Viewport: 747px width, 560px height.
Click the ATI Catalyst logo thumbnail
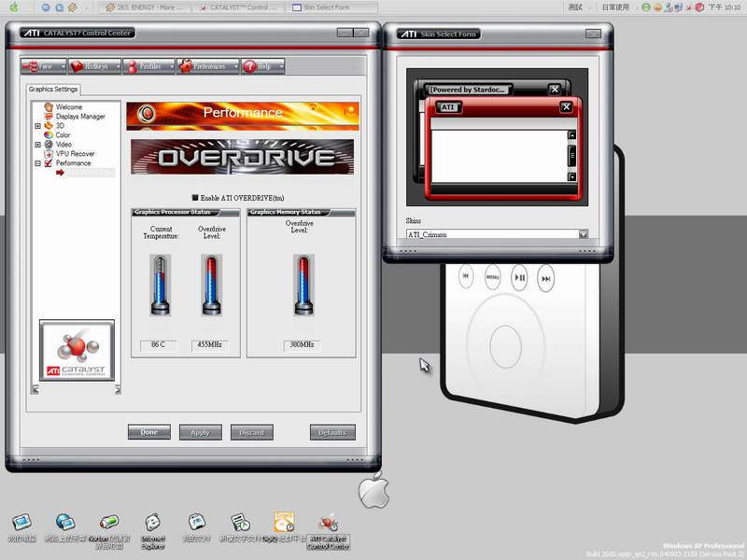click(77, 350)
